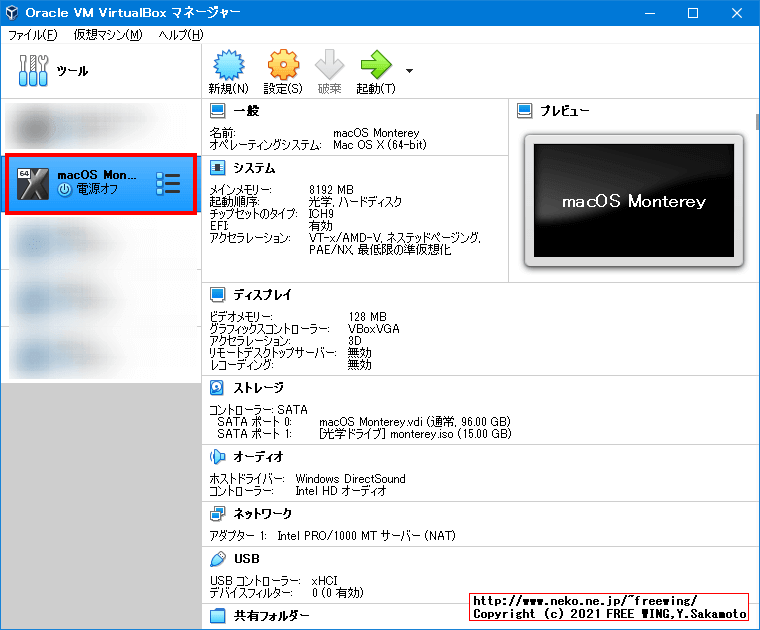
Task: Open the ストレージ section header
Action: pos(258,388)
